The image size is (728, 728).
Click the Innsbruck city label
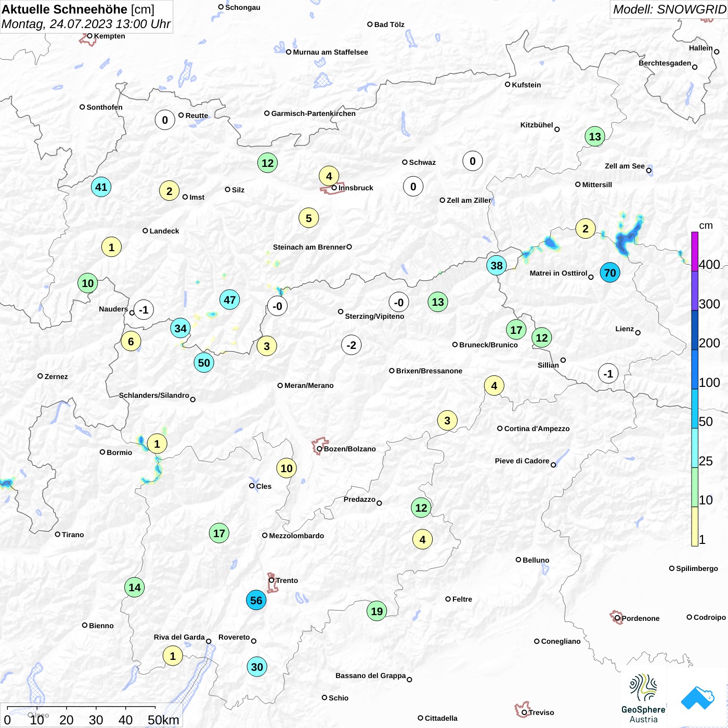point(356,188)
